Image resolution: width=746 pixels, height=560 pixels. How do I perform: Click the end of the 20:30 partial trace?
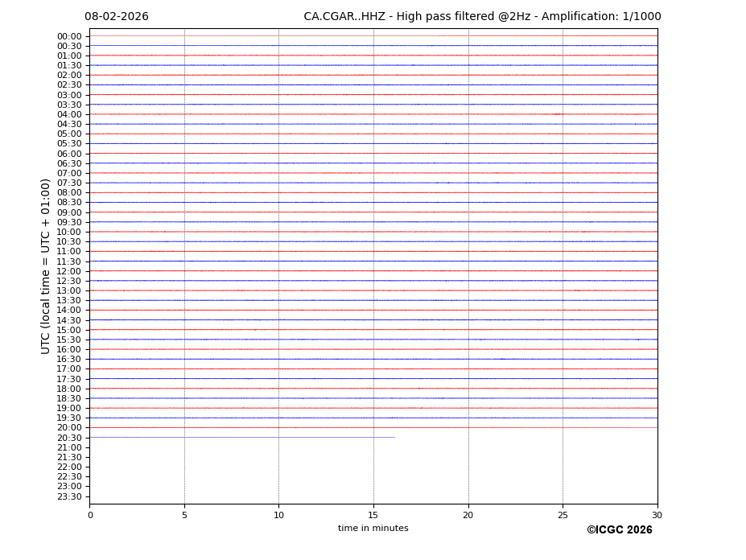[394, 437]
